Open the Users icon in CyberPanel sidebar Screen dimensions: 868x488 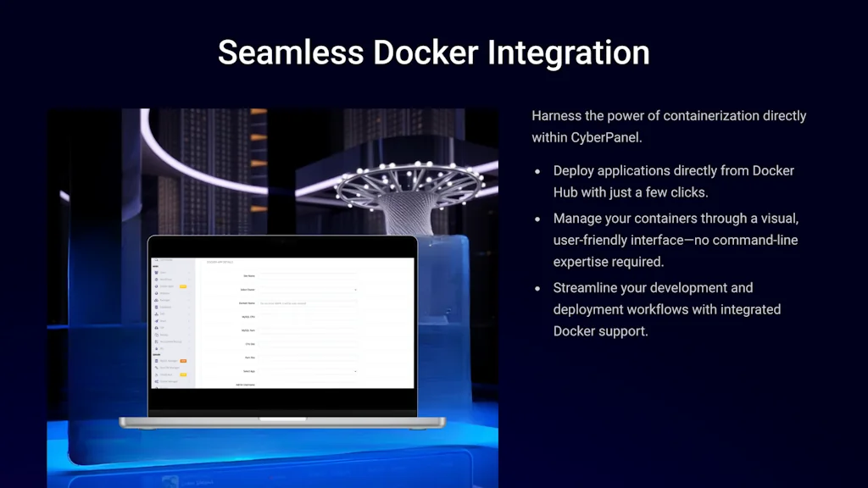point(156,272)
